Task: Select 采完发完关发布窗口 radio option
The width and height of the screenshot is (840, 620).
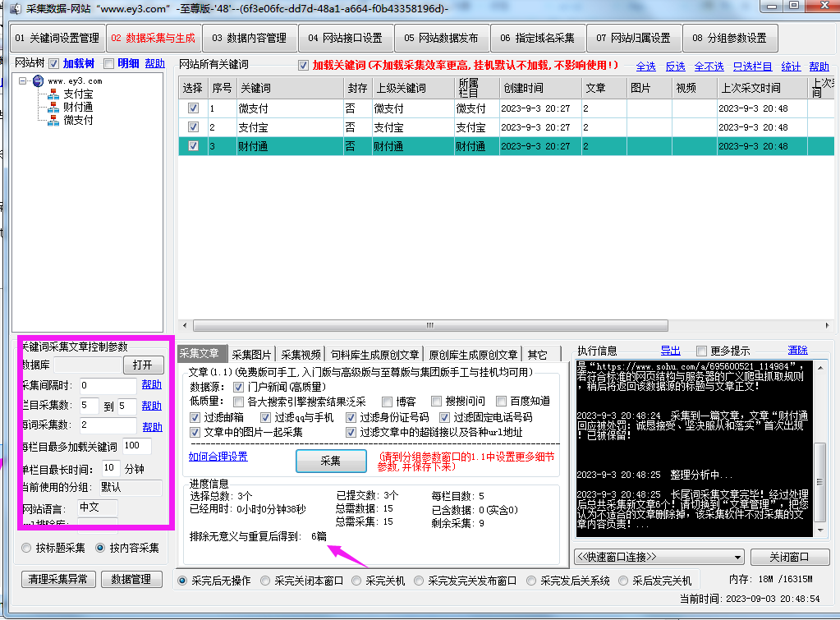Action: tap(419, 581)
